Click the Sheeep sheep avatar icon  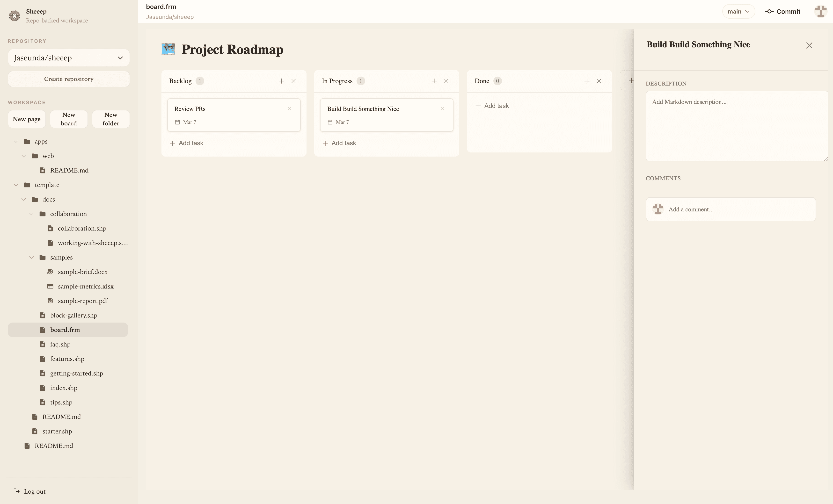[x=14, y=15]
